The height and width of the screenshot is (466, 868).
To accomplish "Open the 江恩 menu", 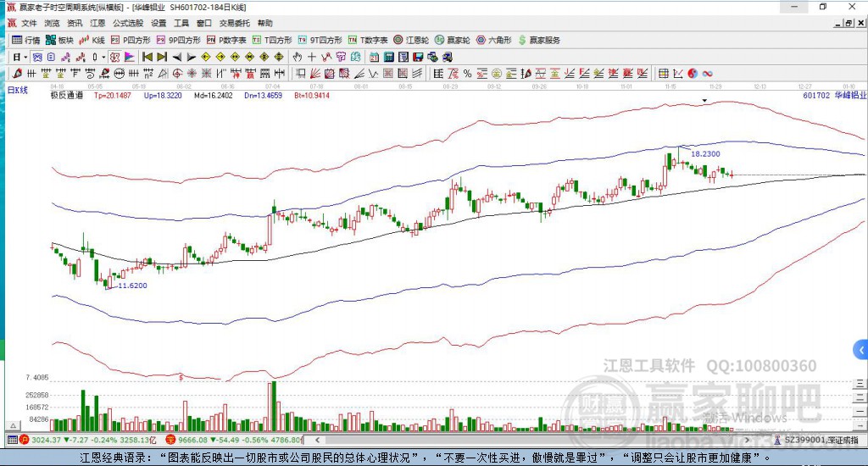I will coord(97,23).
